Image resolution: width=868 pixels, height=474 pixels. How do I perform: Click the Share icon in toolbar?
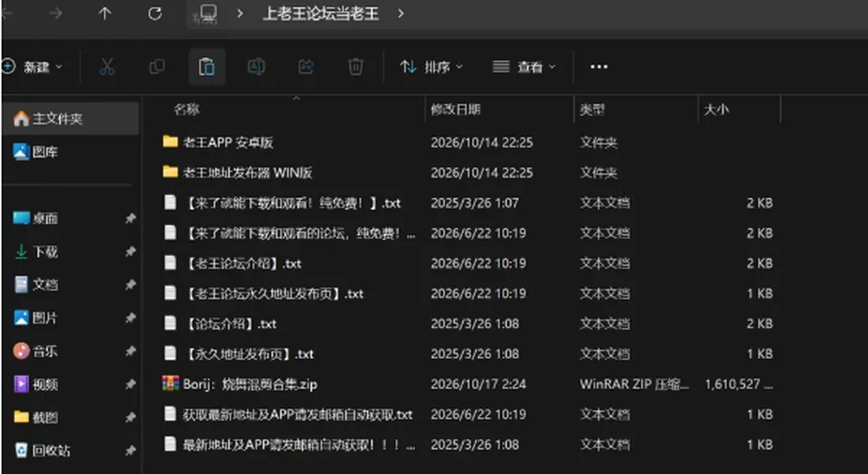coord(307,67)
